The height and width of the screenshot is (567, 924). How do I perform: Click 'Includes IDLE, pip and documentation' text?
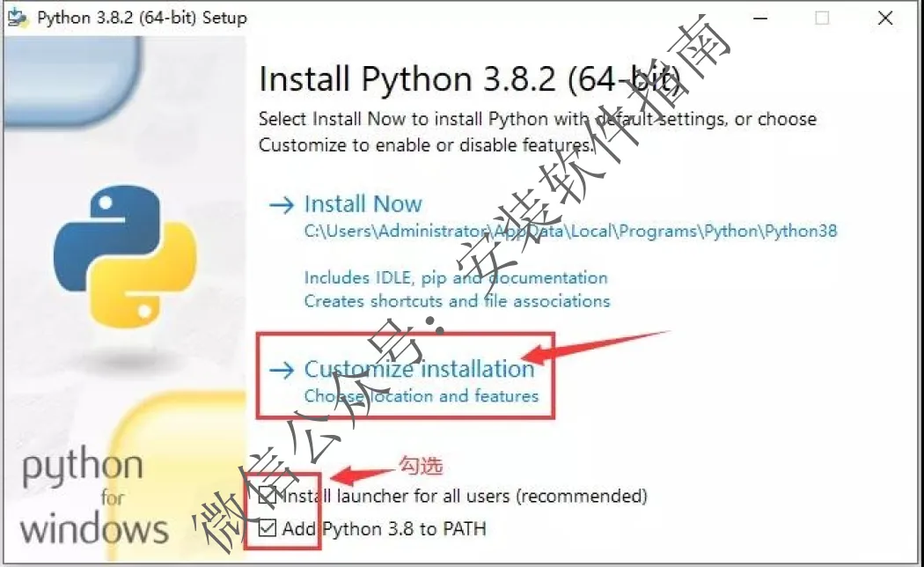click(x=456, y=277)
